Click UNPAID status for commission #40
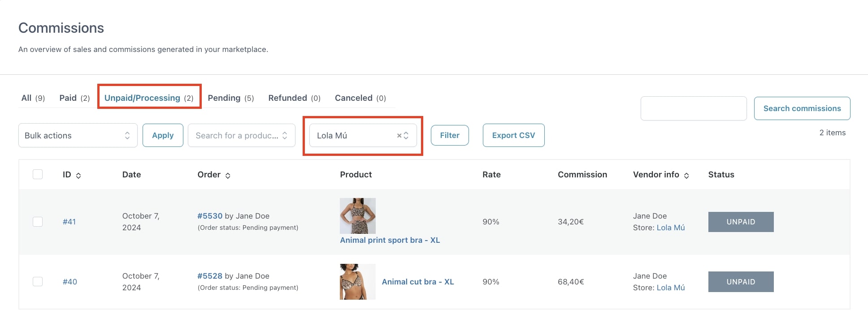The width and height of the screenshot is (868, 327). tap(741, 282)
